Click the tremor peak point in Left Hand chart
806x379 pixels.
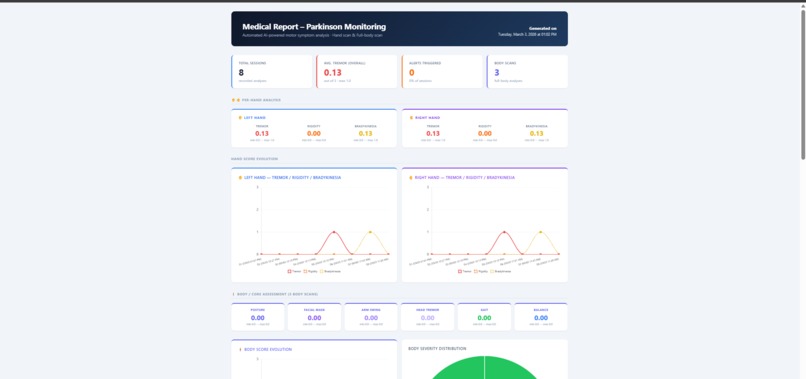tap(334, 232)
